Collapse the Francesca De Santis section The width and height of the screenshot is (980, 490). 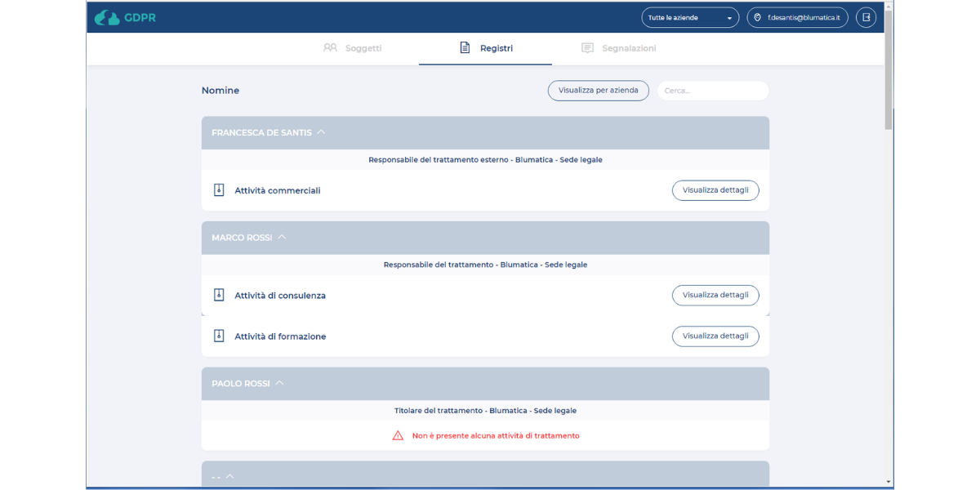click(x=321, y=132)
